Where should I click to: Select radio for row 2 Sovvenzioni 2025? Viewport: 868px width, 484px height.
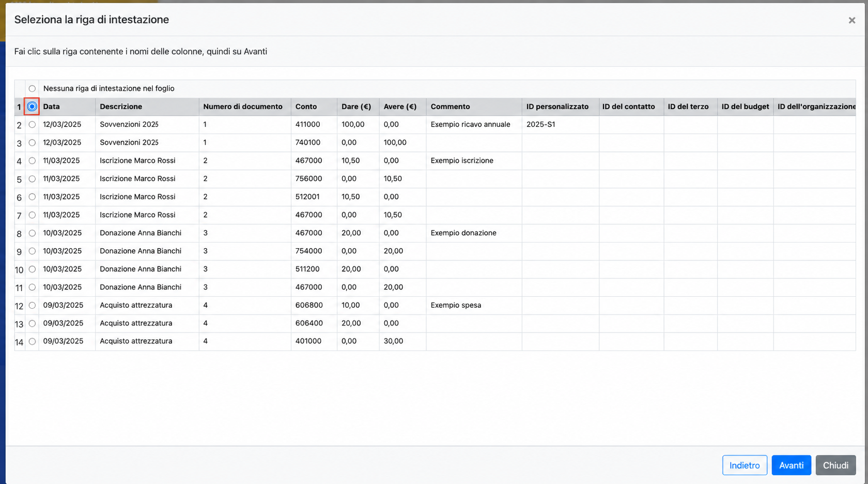pos(32,125)
